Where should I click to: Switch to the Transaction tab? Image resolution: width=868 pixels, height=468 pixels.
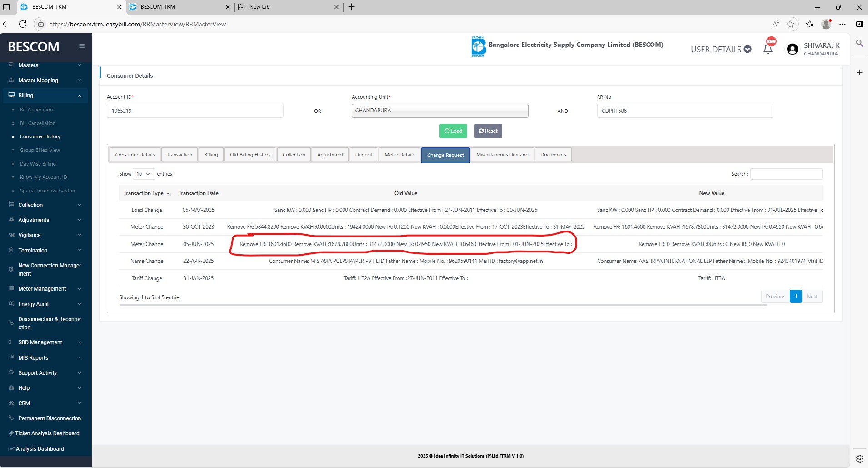180,155
